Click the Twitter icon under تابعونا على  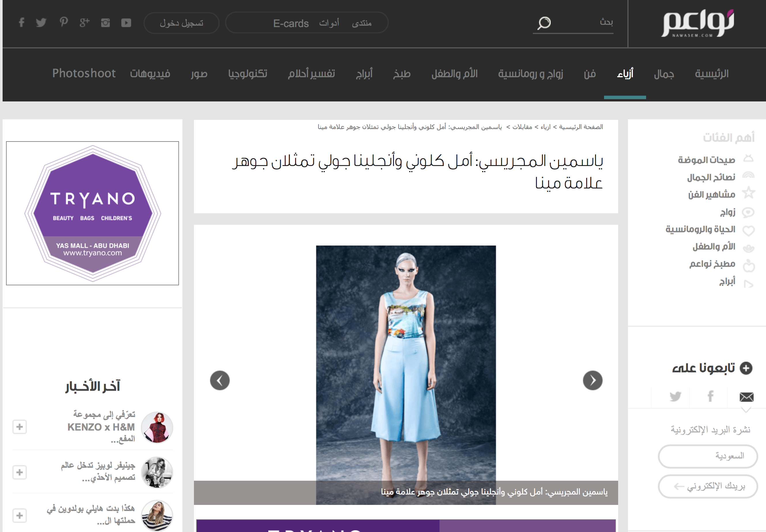tap(675, 396)
